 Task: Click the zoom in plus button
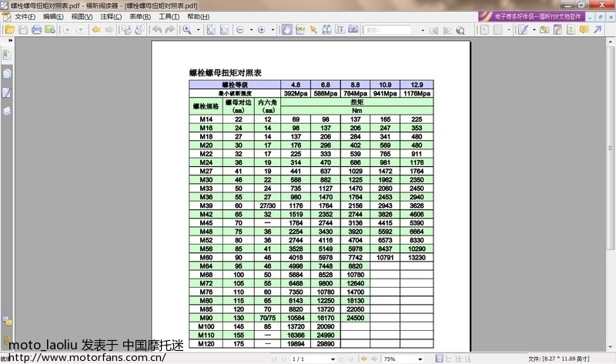click(x=262, y=30)
